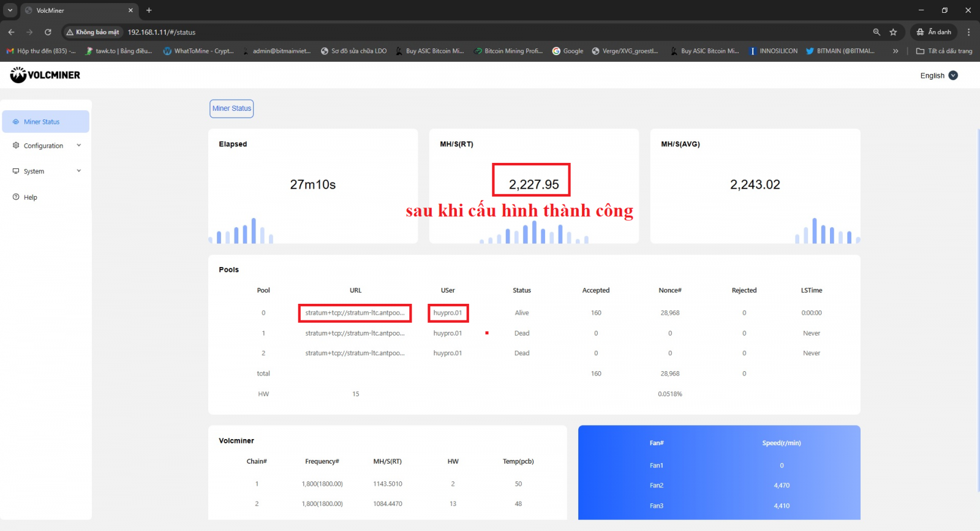Reload the miner status page

[x=48, y=32]
